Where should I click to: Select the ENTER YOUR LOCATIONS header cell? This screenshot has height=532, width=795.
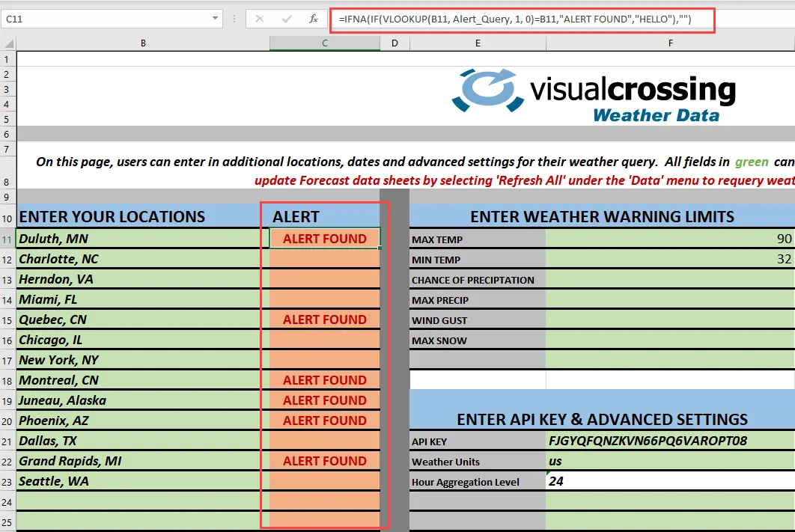click(x=142, y=216)
